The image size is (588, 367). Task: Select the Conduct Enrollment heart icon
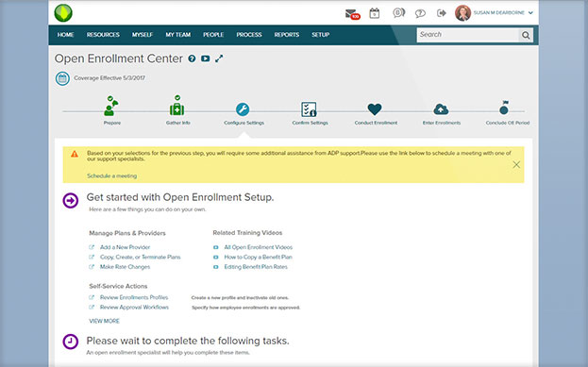[375, 109]
